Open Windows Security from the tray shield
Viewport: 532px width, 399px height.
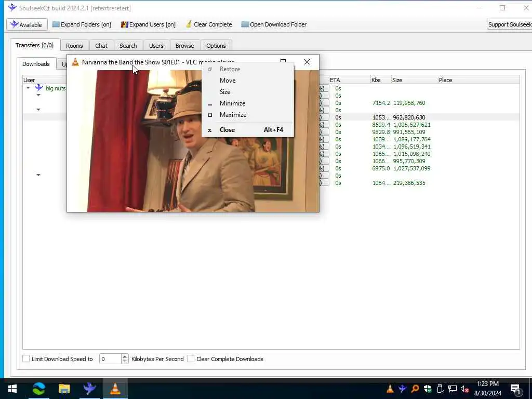[428, 389]
